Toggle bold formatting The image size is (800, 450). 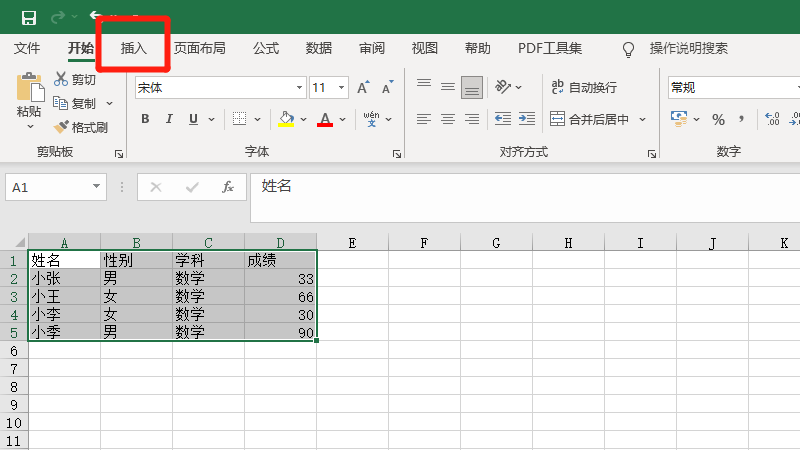click(144, 119)
